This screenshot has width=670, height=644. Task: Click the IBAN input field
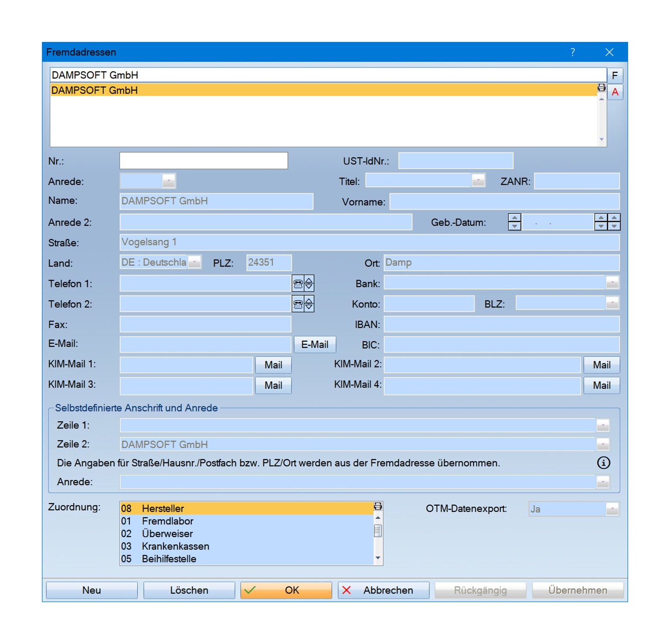(502, 324)
